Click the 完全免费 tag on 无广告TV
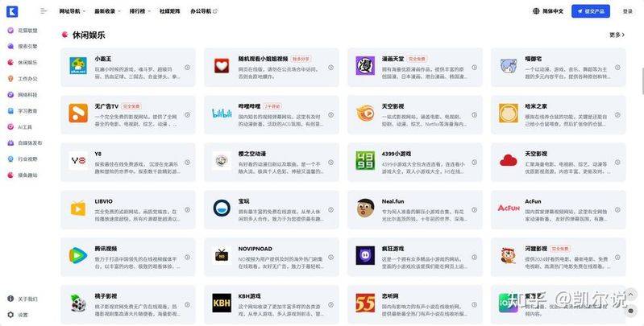 click(x=131, y=106)
